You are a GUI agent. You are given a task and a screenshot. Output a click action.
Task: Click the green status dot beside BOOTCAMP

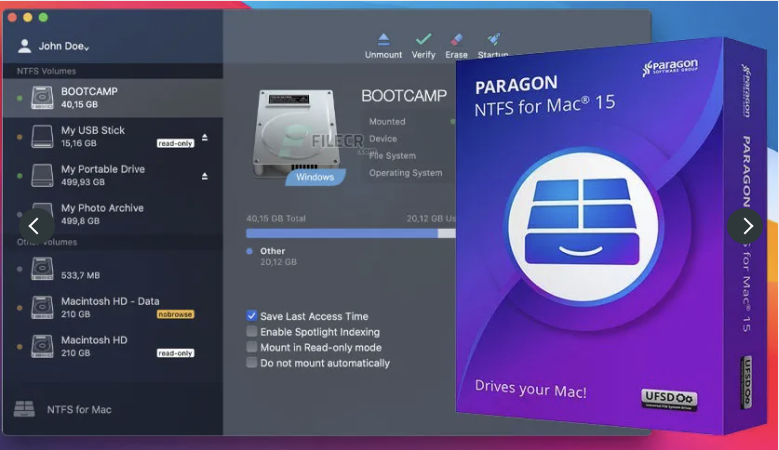[19, 98]
